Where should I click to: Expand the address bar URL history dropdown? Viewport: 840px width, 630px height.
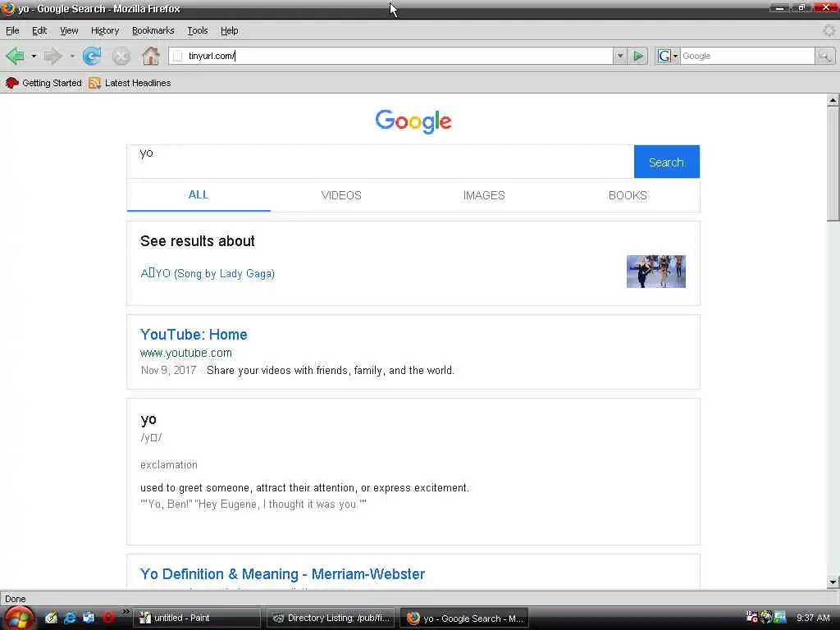pyautogui.click(x=620, y=56)
